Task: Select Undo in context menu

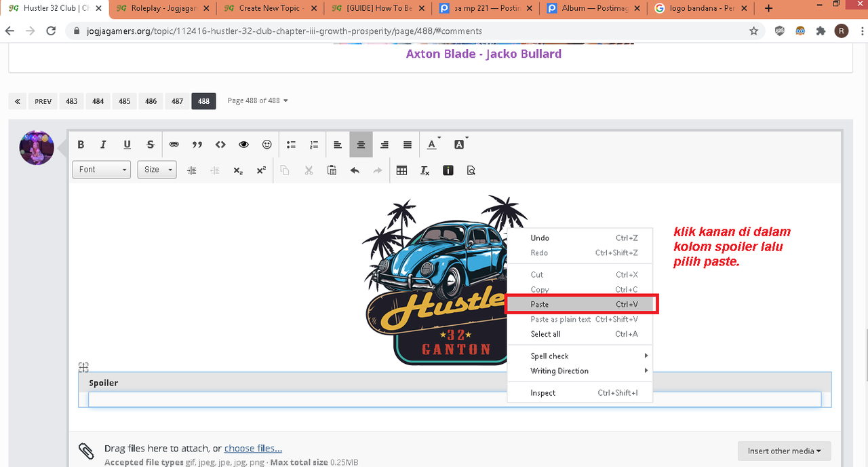Action: point(580,238)
